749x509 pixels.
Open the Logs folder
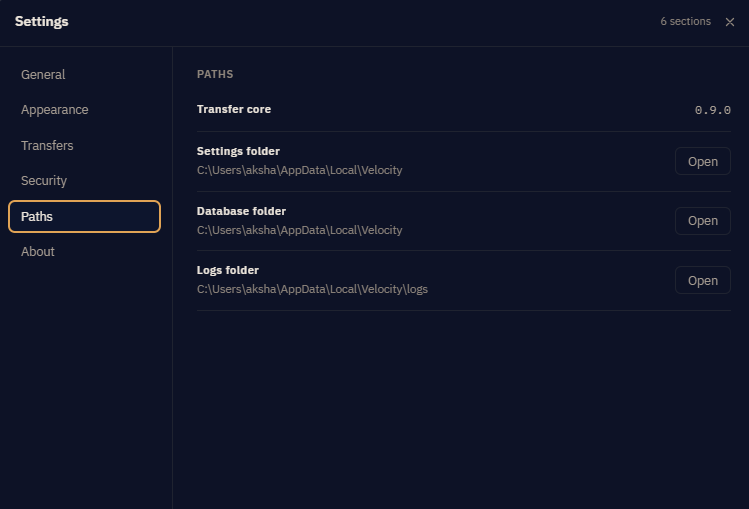tap(703, 280)
